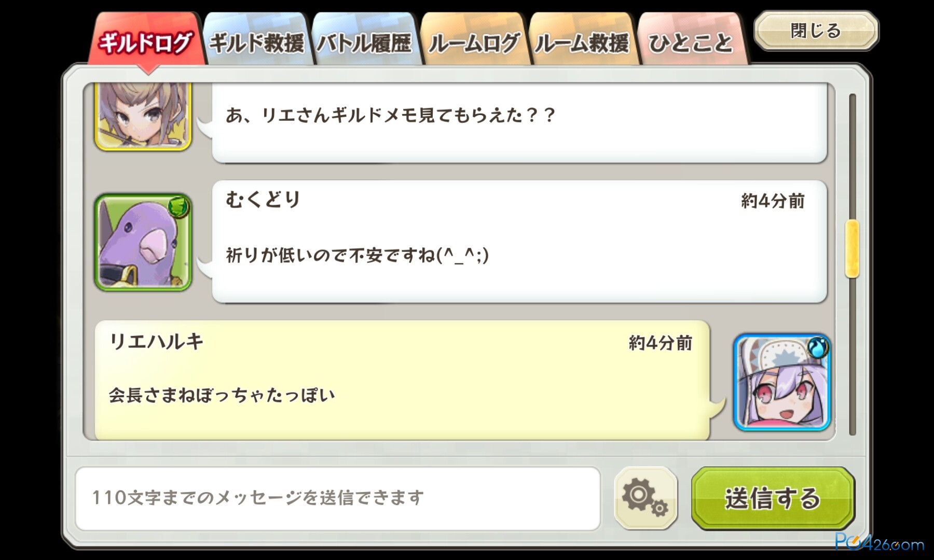Viewport: 934px width, 560px height.
Task: Focus the 110文字 message input field
Action: click(x=338, y=498)
